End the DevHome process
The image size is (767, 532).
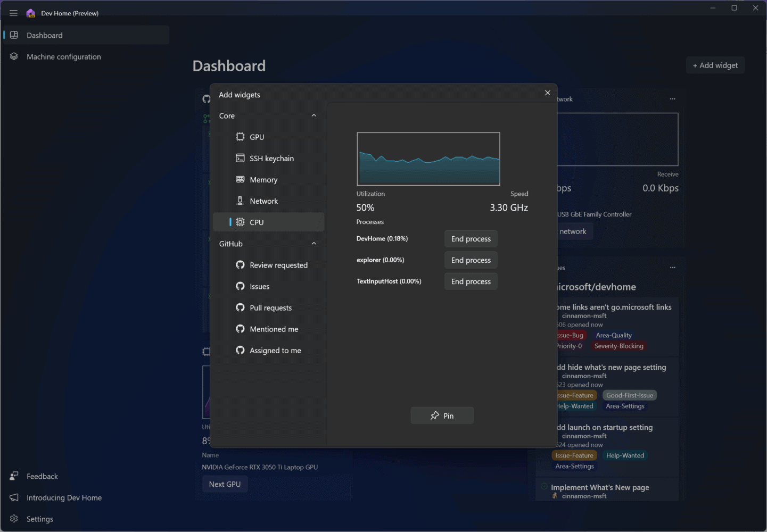pyautogui.click(x=471, y=239)
